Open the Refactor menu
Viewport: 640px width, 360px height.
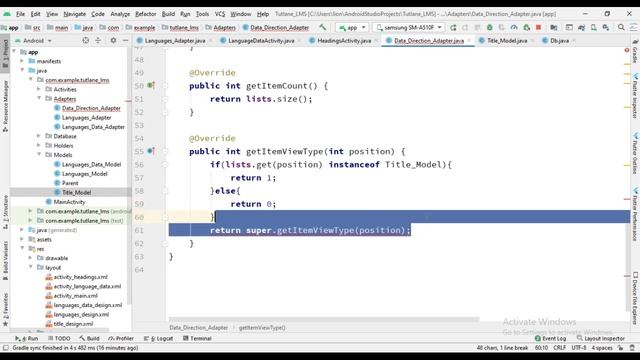[x=145, y=14]
